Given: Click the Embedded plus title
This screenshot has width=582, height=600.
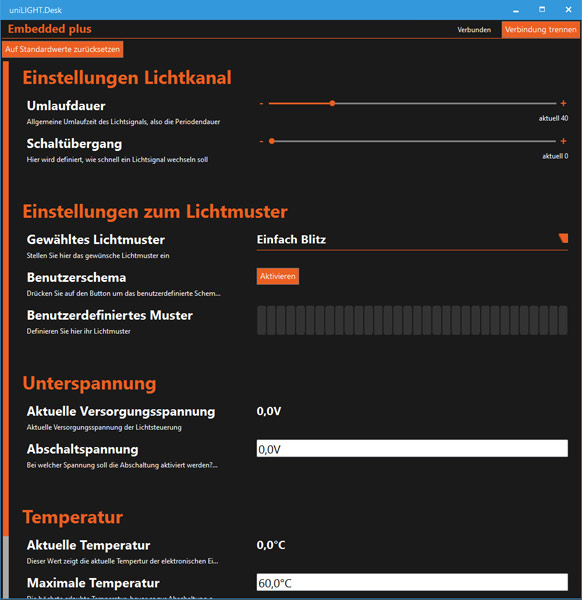Looking at the screenshot, I should [x=50, y=29].
